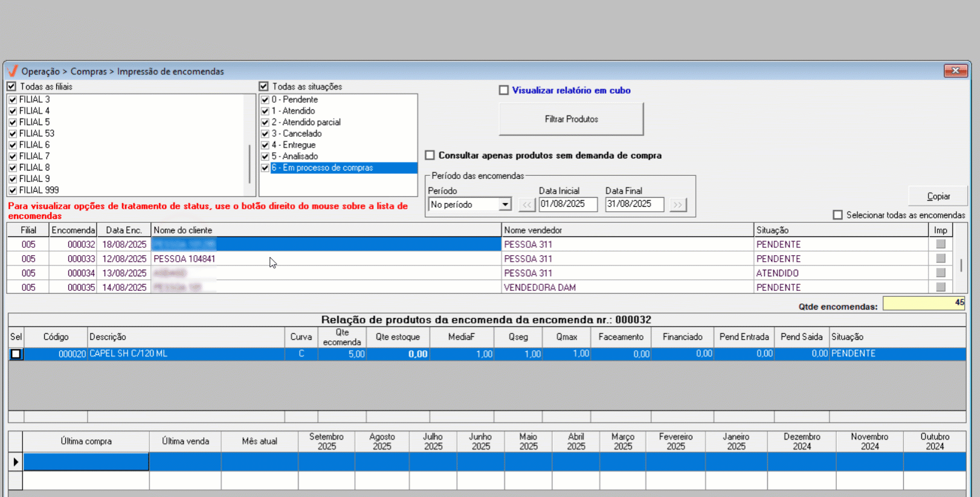The width and height of the screenshot is (980, 497).
Task: Select order row 000033 PESSOA 104841
Action: (326, 259)
